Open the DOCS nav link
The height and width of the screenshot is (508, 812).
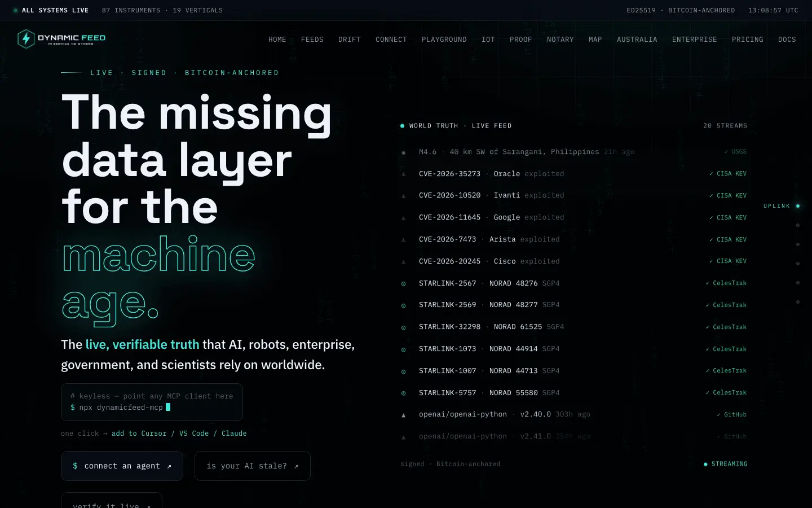pos(787,40)
